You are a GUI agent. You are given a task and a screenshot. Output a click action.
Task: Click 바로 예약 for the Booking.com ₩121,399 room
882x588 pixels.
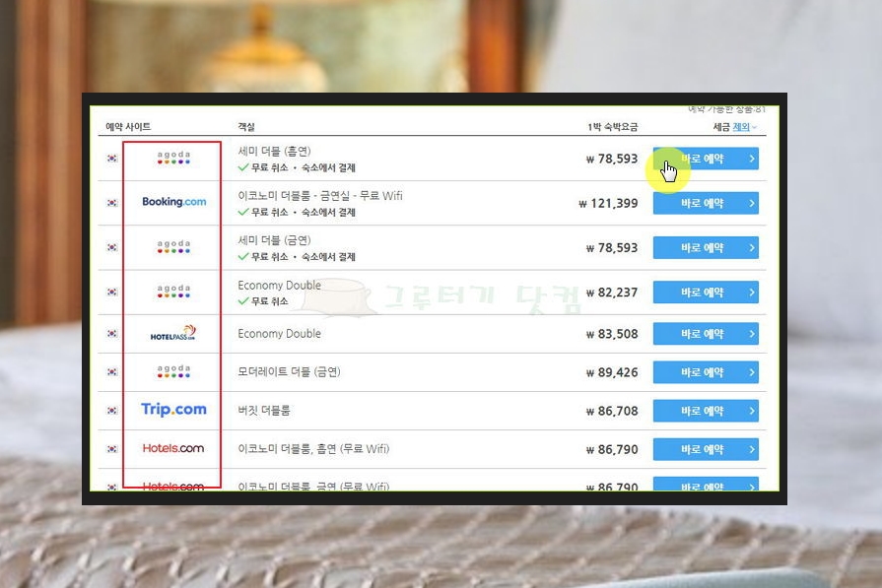706,203
